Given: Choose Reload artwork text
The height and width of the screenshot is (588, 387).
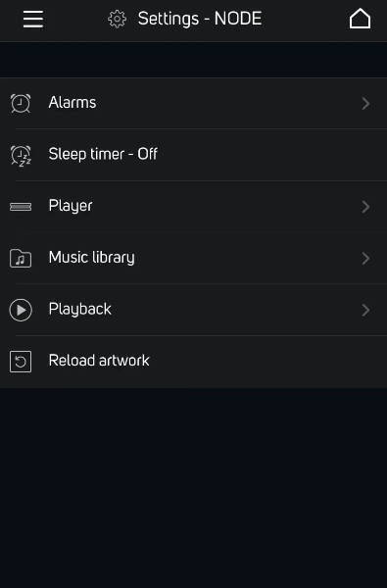Looking at the screenshot, I should (x=99, y=361).
